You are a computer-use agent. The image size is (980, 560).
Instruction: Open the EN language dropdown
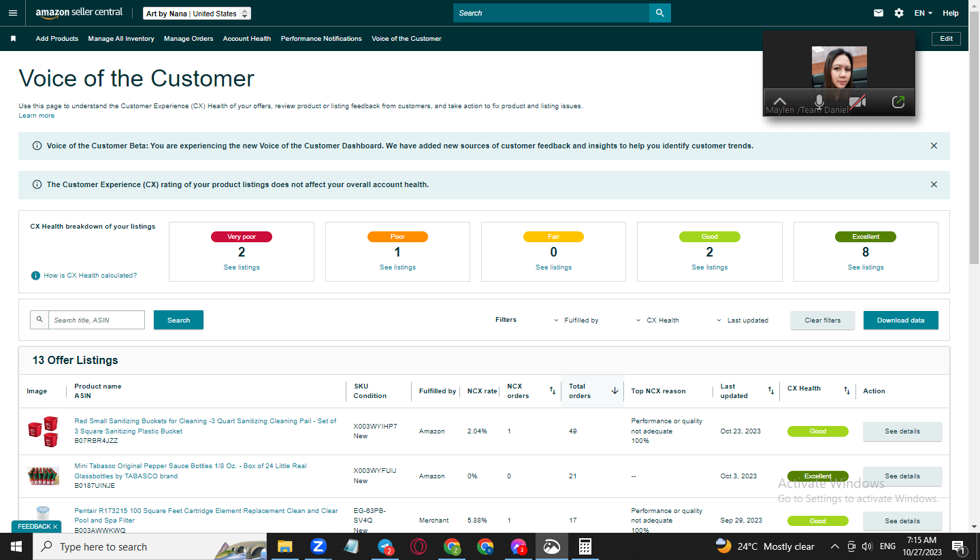924,13
